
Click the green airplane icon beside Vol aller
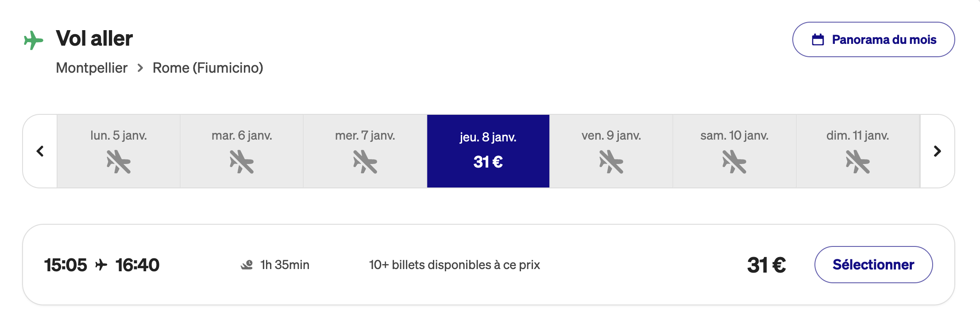tap(33, 40)
